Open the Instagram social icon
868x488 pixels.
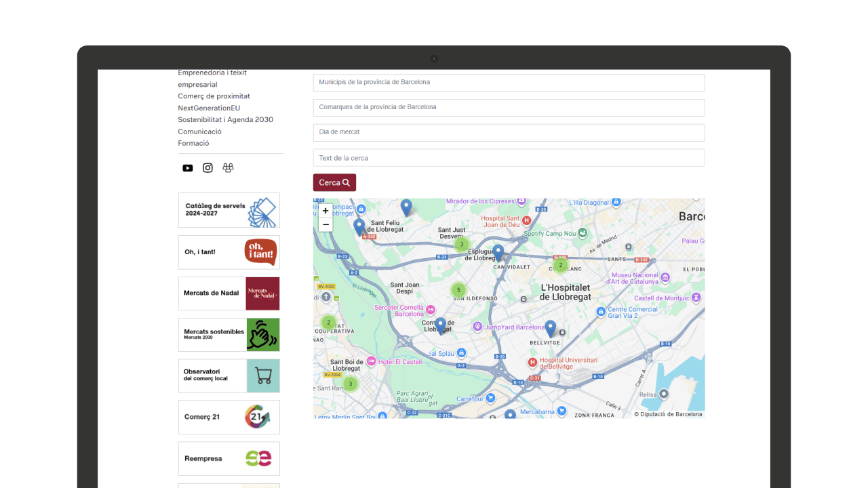point(208,168)
